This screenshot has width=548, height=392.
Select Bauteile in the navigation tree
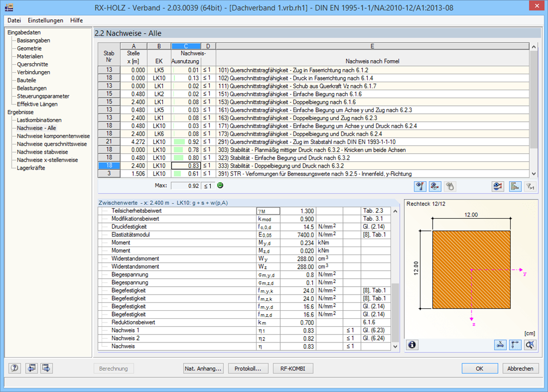26,81
